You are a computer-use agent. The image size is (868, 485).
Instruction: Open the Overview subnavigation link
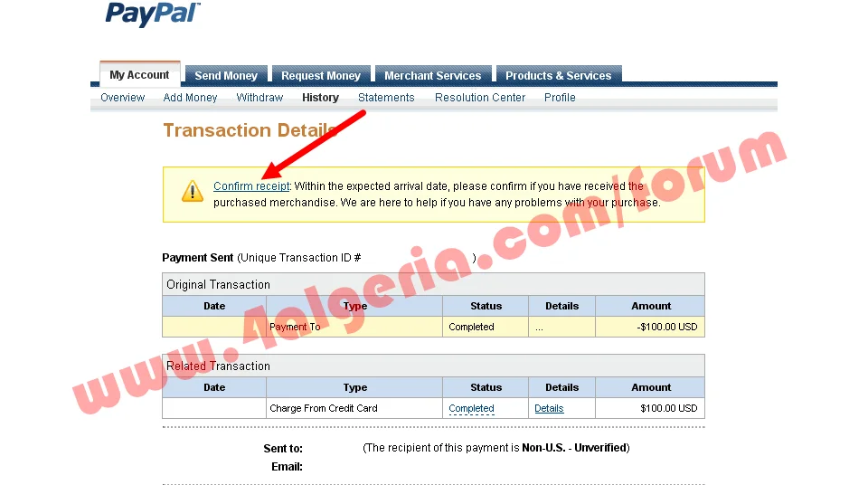(x=122, y=98)
